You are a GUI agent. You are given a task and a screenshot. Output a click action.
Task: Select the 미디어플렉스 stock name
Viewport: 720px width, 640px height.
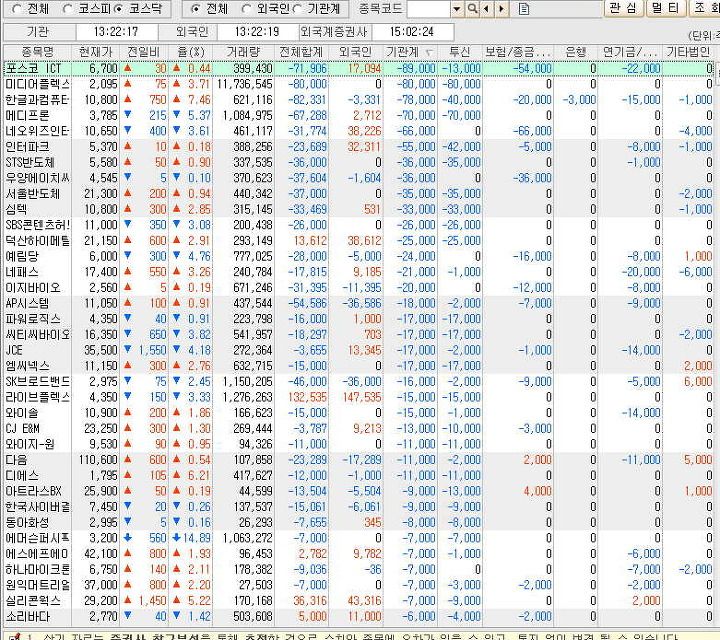[38, 84]
